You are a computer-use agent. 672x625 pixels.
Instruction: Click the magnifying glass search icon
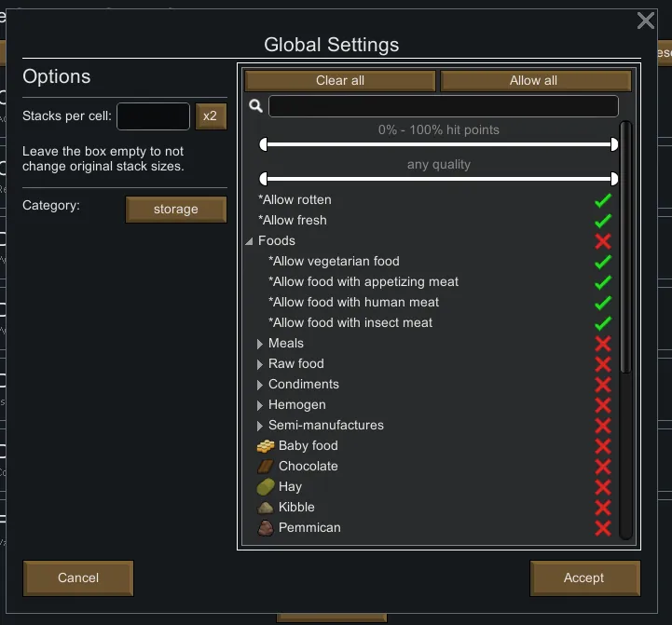256,106
